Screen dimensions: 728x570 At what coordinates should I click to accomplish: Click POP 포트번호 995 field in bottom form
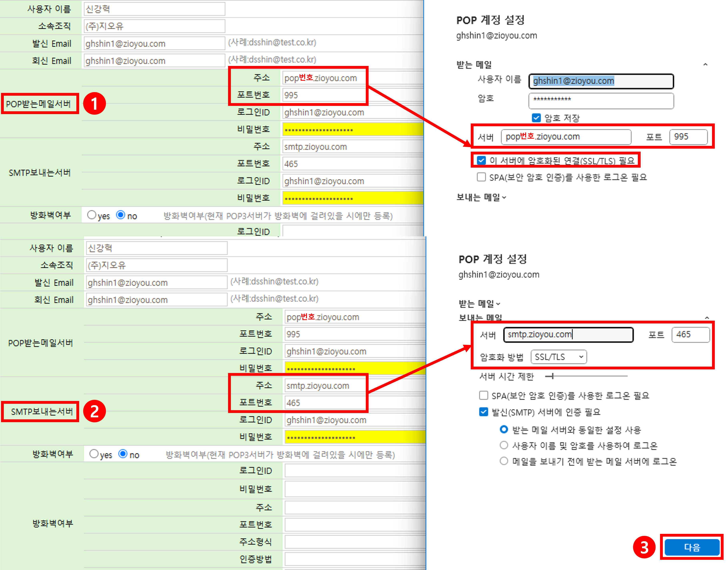tap(355, 334)
